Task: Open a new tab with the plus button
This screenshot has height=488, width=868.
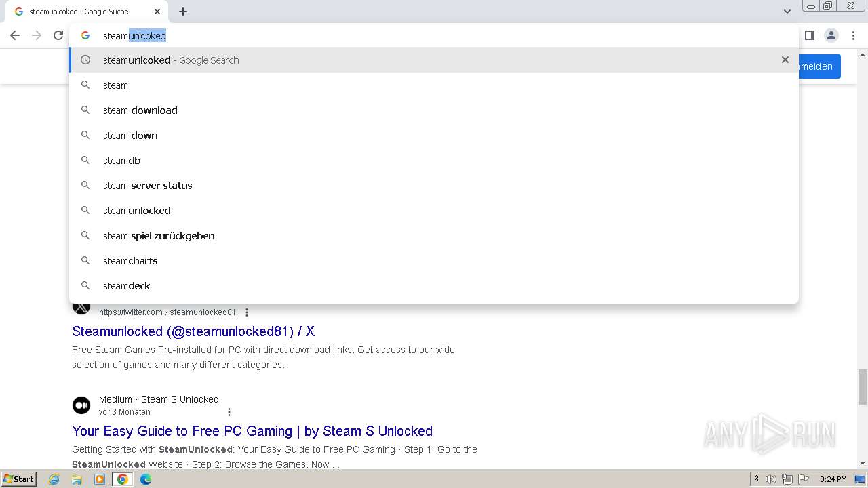Action: click(183, 12)
